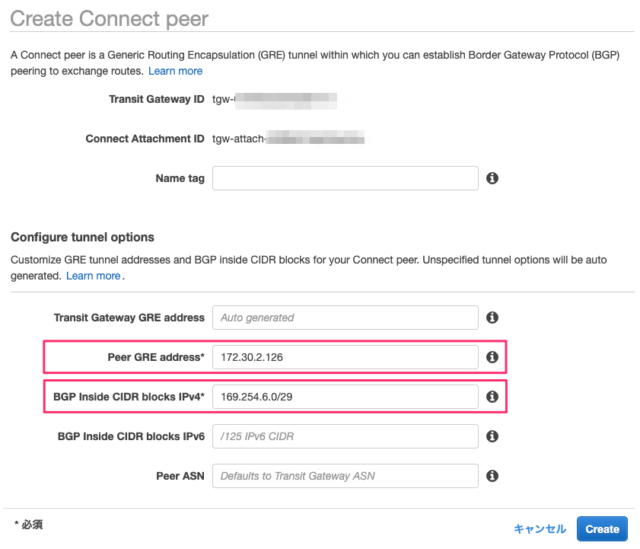Click the Connect Attachment ID value
The height and width of the screenshot is (549, 640).
point(289,139)
